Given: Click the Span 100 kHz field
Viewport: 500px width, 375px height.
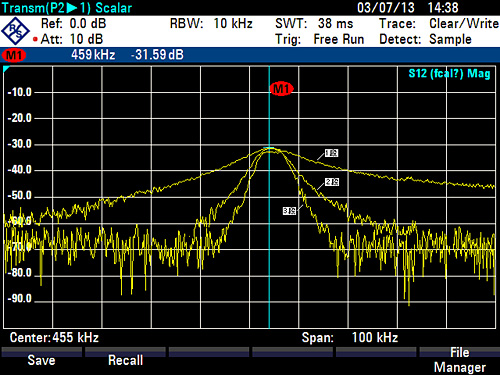Looking at the screenshot, I should click(x=350, y=337).
